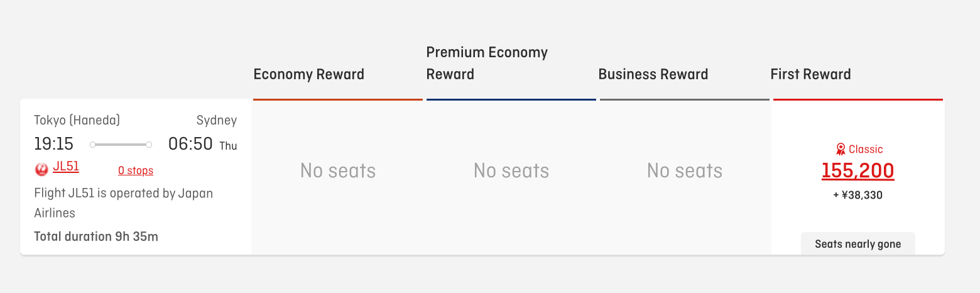Click the + ¥38,330 taxes amount
The image size is (980, 293).
coord(857,196)
